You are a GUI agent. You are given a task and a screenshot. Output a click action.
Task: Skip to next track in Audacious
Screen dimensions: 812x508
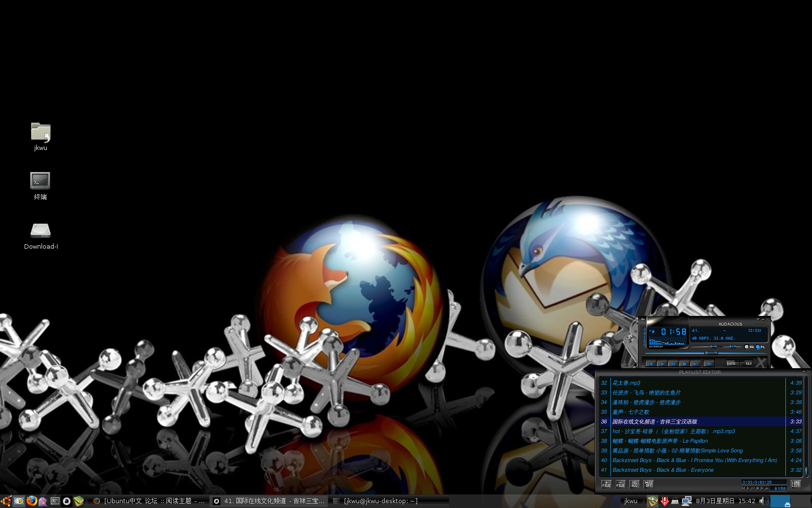point(696,364)
